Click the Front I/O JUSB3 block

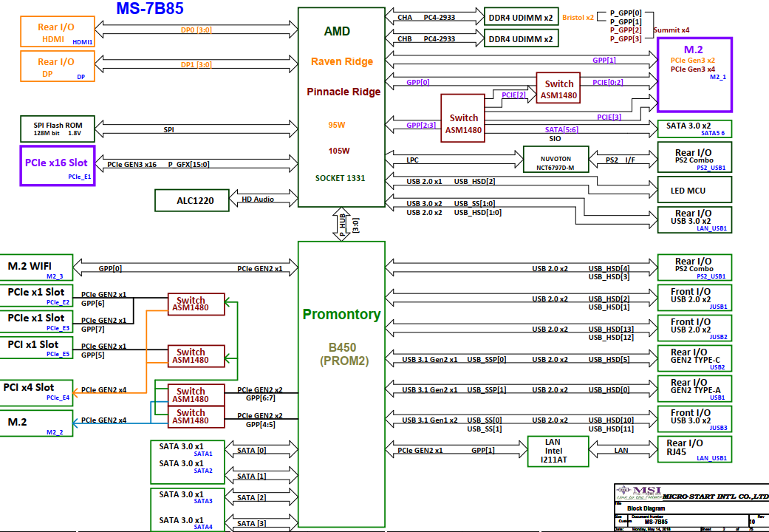click(694, 420)
